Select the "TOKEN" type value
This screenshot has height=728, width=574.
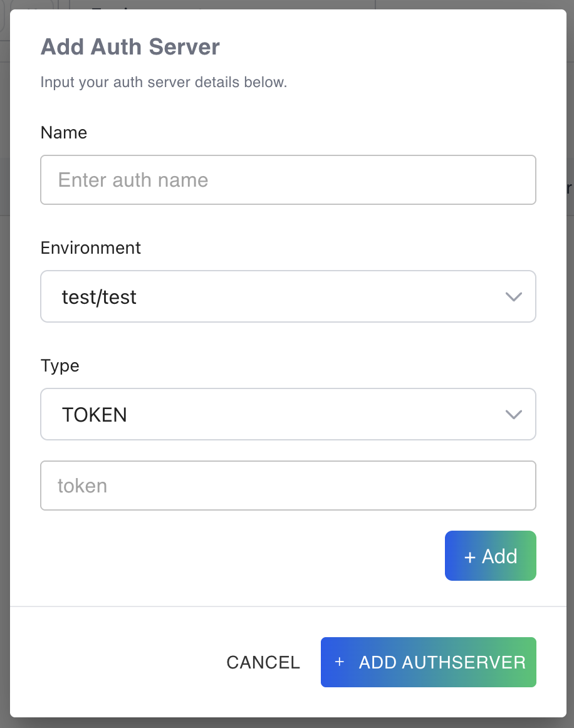pos(95,415)
